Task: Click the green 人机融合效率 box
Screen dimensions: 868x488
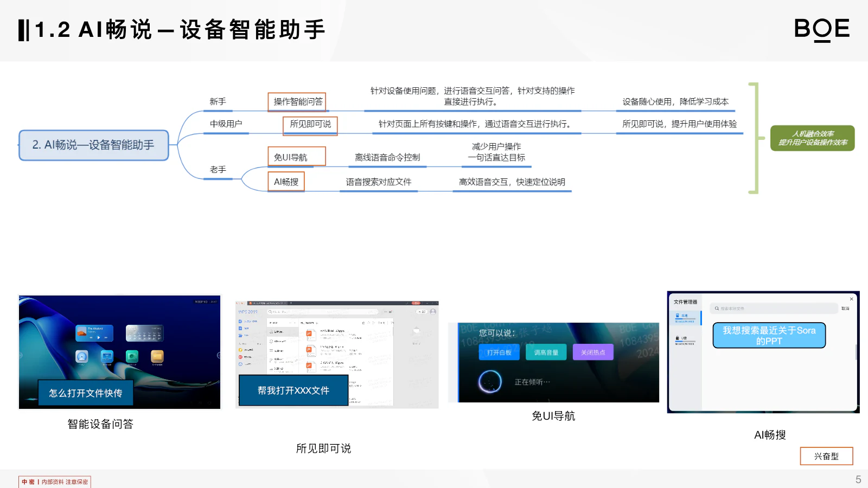Action: click(x=813, y=138)
